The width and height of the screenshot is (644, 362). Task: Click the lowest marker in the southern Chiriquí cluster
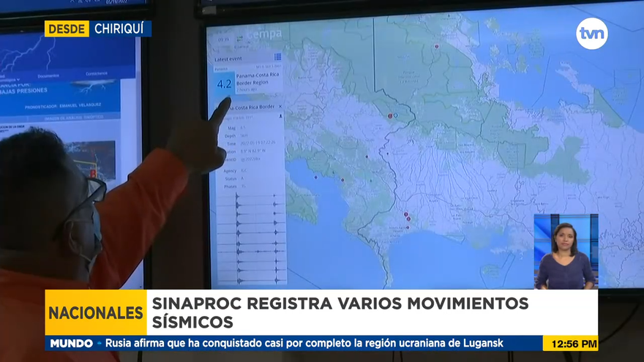point(408,227)
